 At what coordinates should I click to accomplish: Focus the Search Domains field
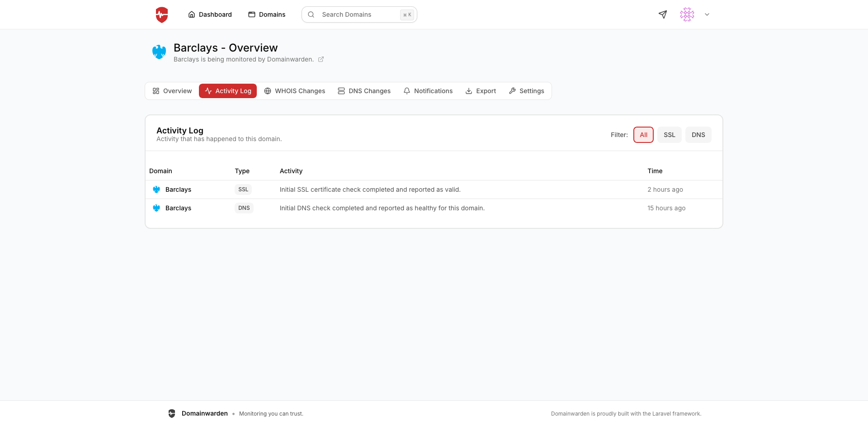click(x=359, y=14)
